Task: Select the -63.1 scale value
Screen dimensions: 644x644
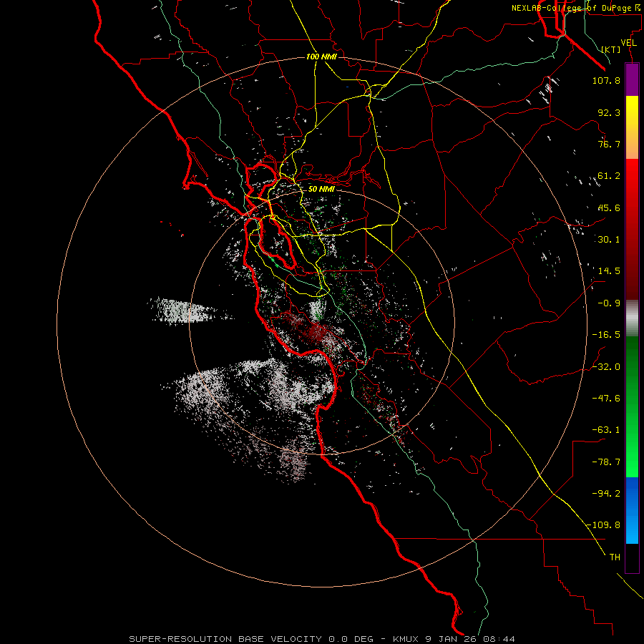Action: point(606,430)
